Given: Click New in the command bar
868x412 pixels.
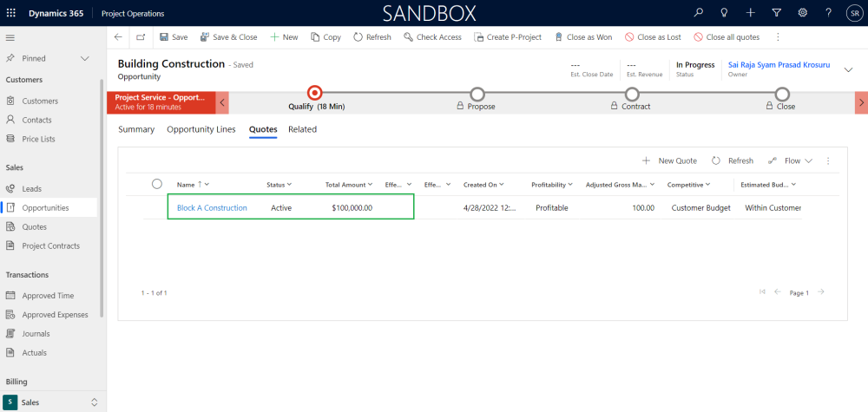Looking at the screenshot, I should click(284, 37).
